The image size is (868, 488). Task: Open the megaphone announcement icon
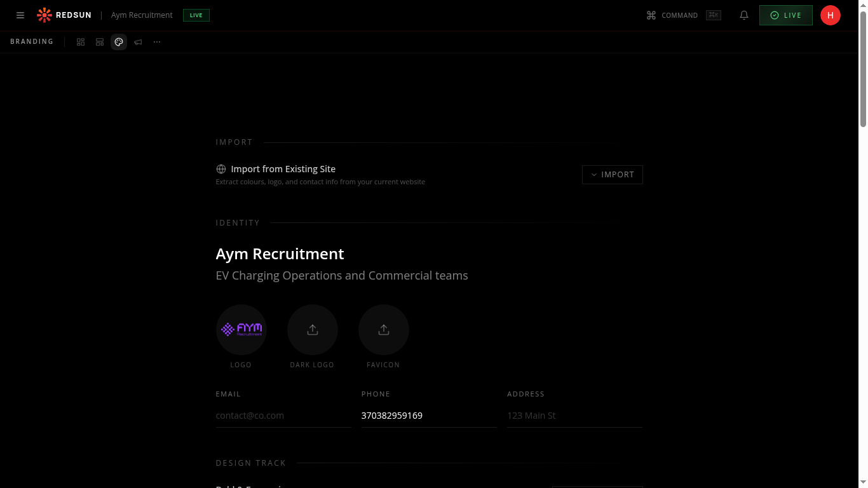(138, 42)
